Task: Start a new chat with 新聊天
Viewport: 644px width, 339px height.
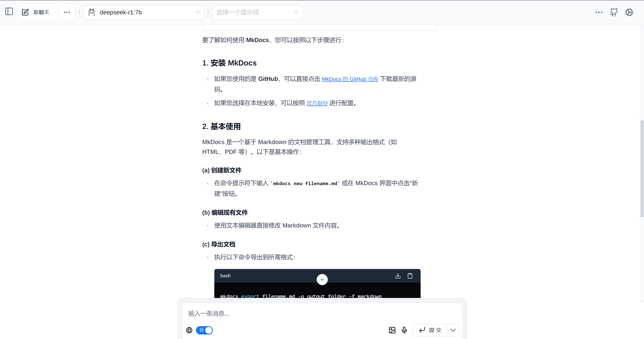Action: (37, 12)
